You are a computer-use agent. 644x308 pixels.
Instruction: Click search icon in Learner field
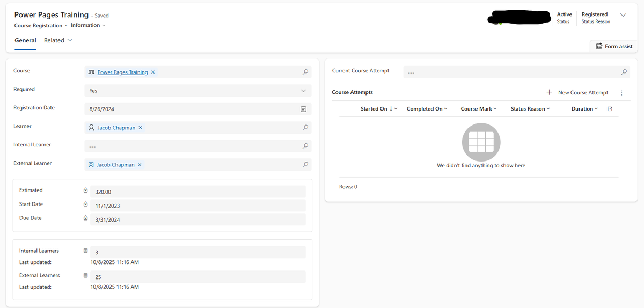(x=305, y=128)
